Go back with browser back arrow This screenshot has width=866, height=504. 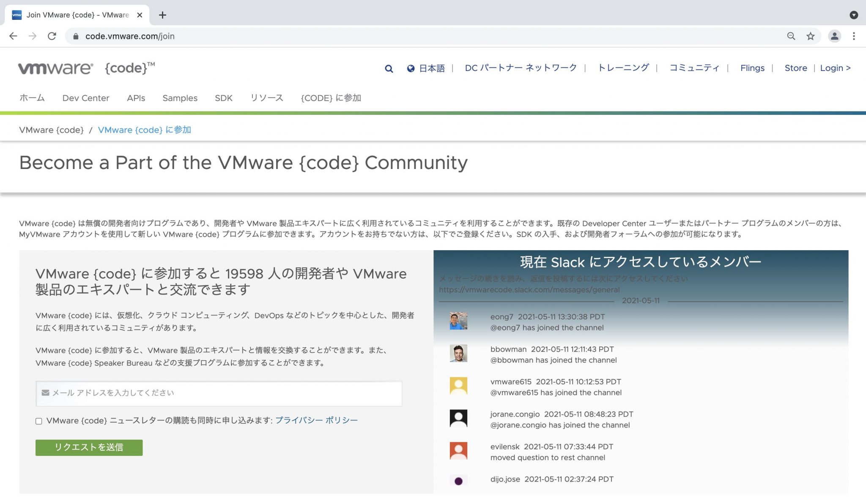tap(13, 36)
